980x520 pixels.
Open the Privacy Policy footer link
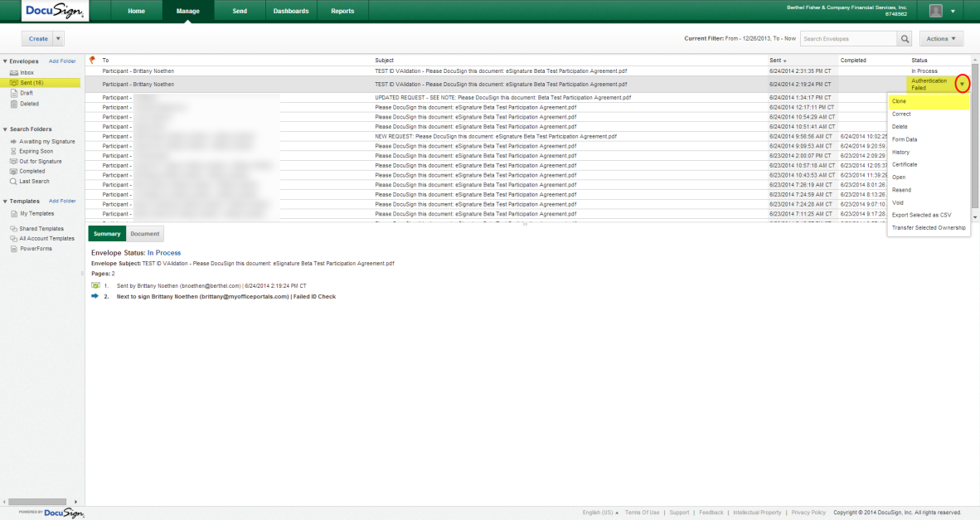[x=808, y=513]
